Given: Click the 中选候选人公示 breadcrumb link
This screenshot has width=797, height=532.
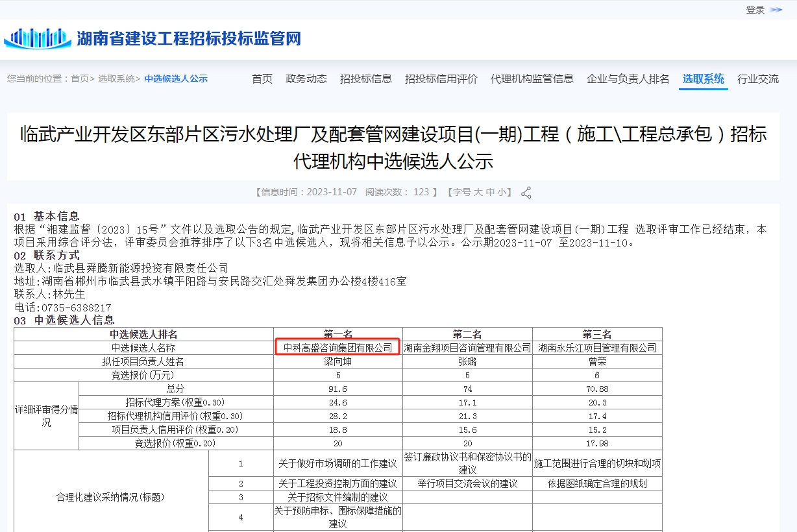Looking at the screenshot, I should (176, 79).
